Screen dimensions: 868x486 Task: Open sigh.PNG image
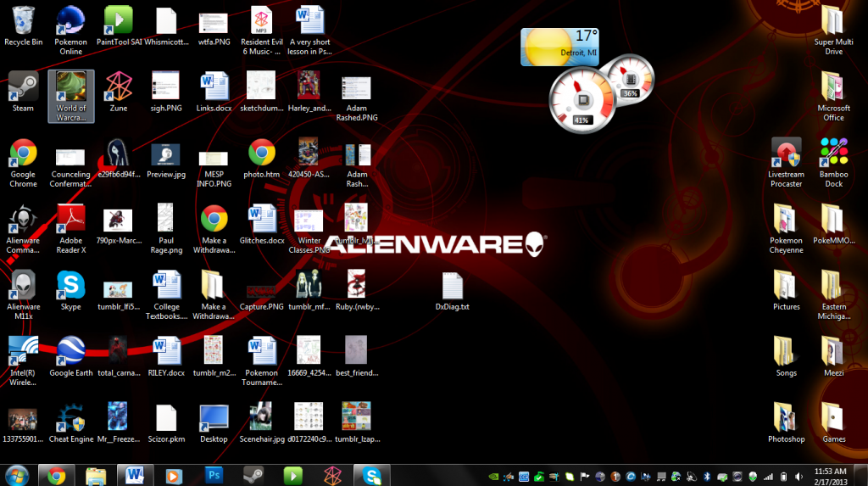[166, 92]
